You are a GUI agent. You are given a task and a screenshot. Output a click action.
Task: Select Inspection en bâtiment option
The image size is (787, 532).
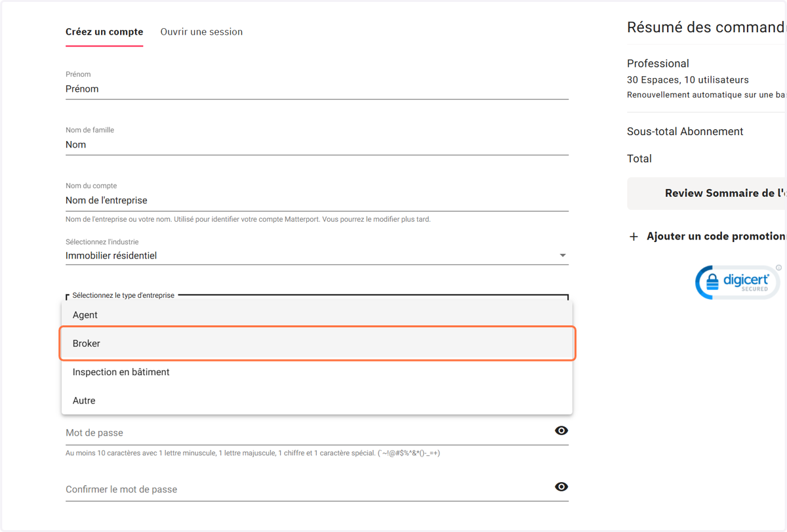pos(317,372)
